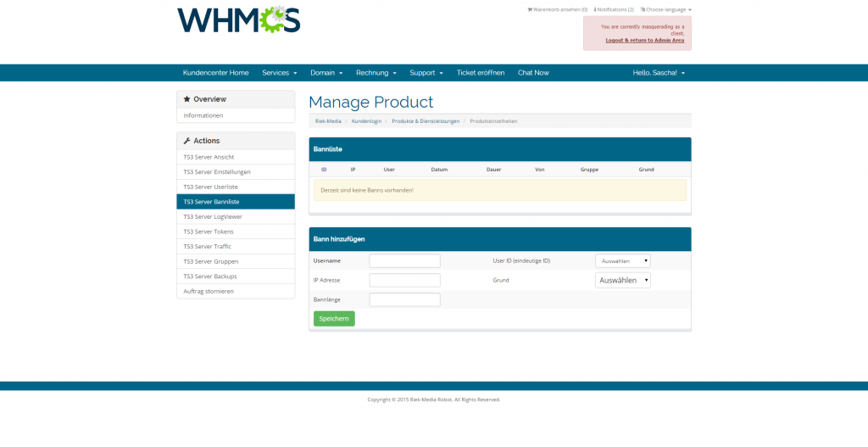Expand the Support menu
This screenshot has height=447, width=868.
pyautogui.click(x=426, y=73)
